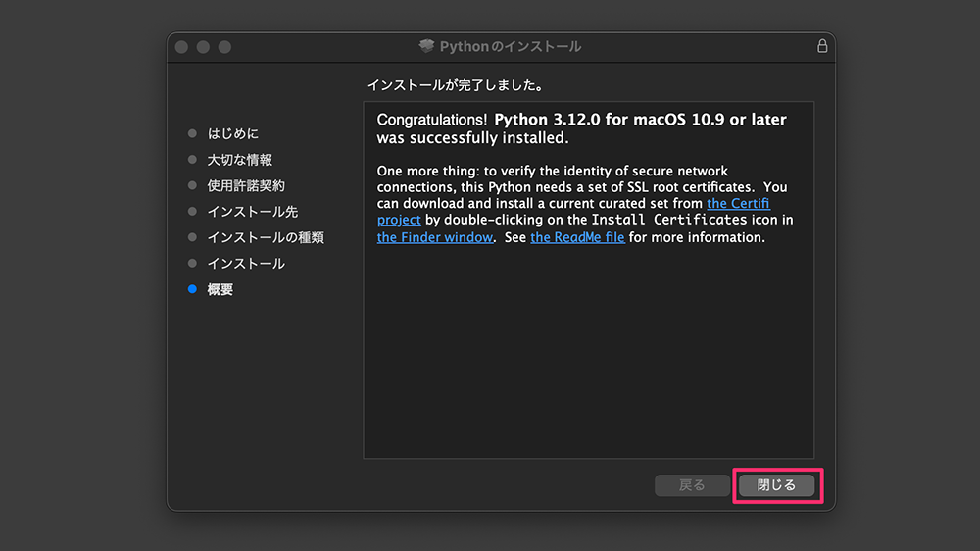The width and height of the screenshot is (980, 551).
Task: Select the はじめに step in the sidebar
Action: [232, 133]
